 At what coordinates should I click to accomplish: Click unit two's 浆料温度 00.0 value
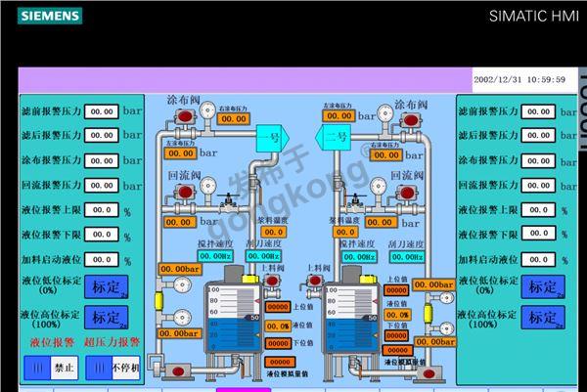pos(345,232)
